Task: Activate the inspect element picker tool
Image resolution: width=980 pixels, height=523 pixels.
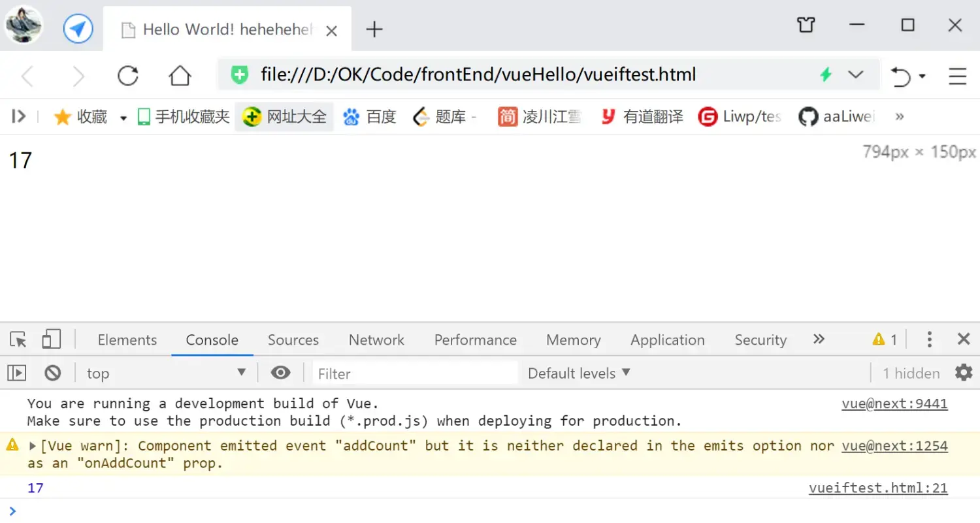Action: (x=18, y=340)
